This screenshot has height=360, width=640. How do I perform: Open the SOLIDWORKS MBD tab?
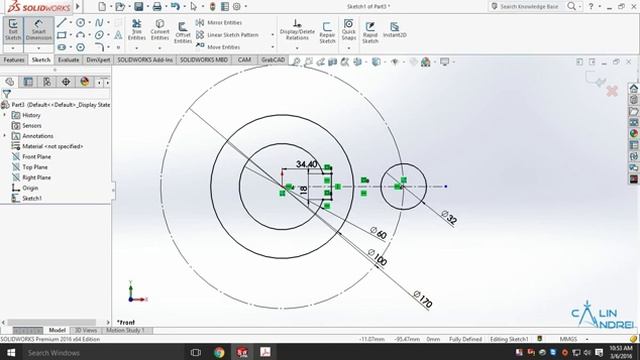pos(204,60)
